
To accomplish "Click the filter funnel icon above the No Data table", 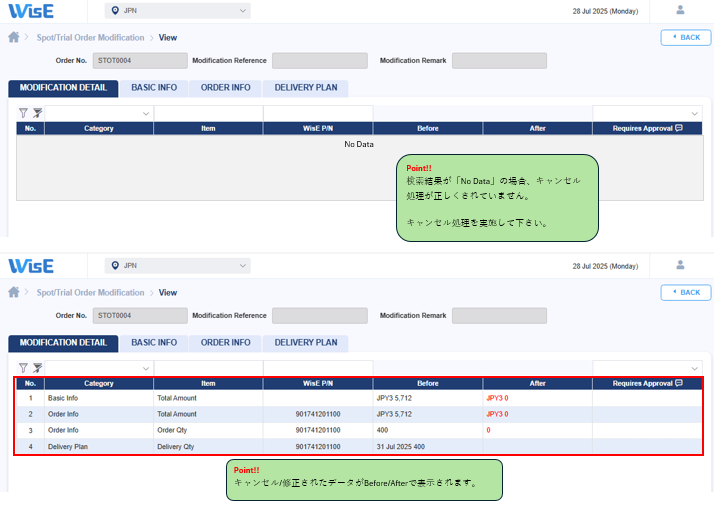I will (x=23, y=113).
